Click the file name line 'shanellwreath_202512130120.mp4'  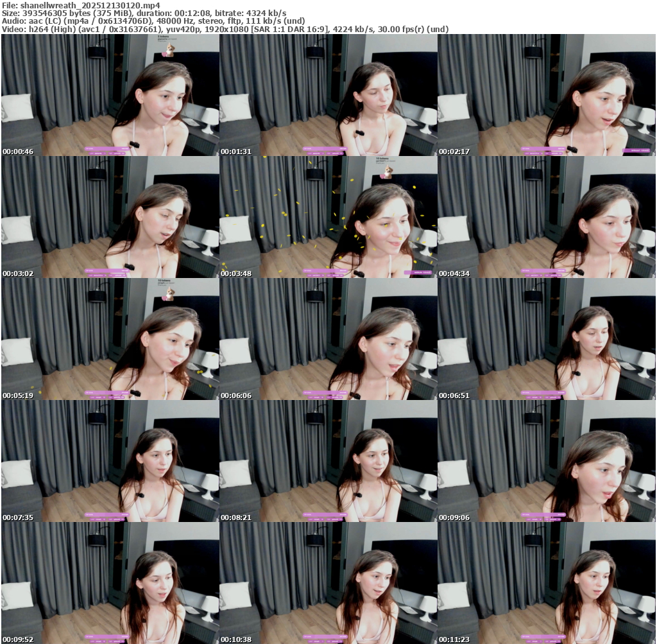81,5
